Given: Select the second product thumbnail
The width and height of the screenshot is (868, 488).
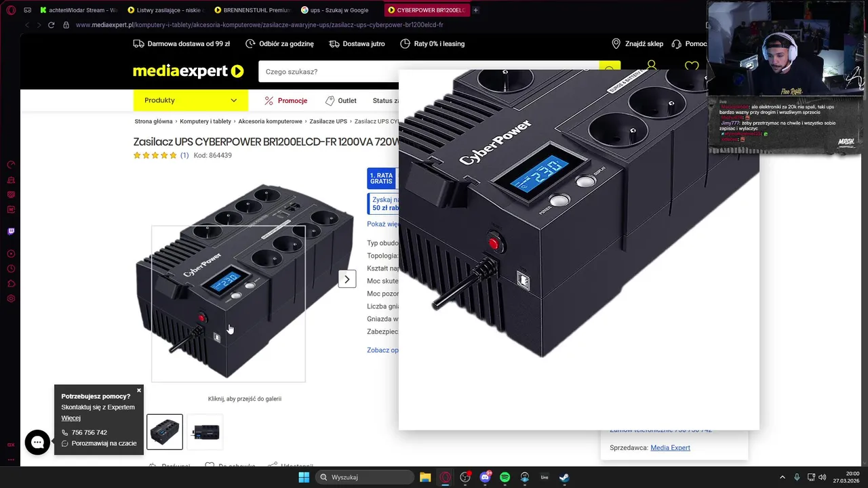Looking at the screenshot, I should click(x=205, y=432).
